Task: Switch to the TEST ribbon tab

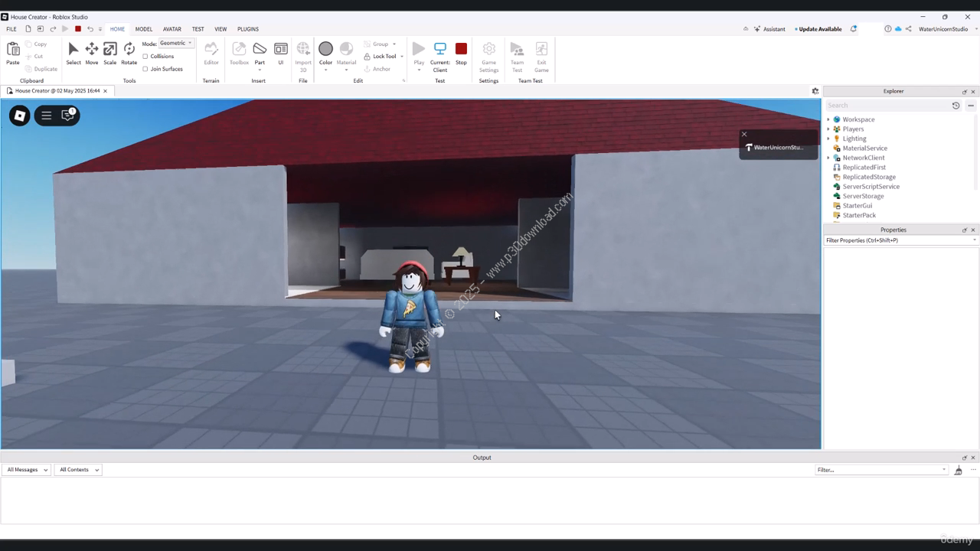Action: click(198, 29)
